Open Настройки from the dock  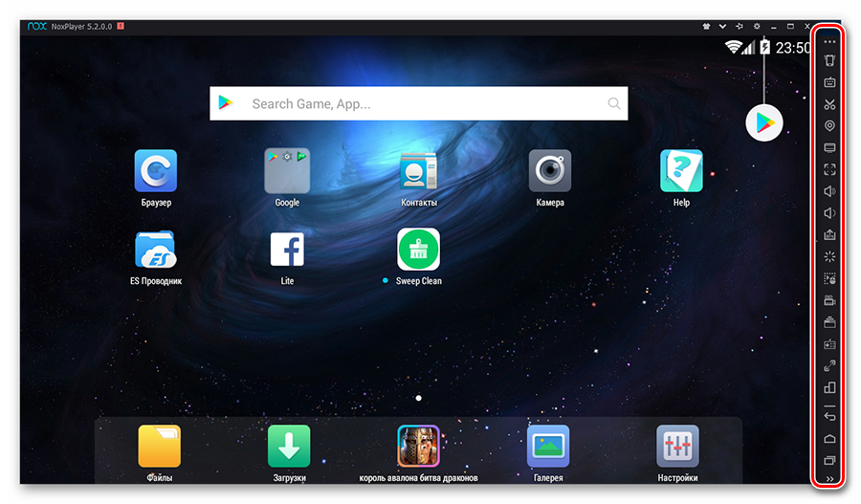click(677, 447)
